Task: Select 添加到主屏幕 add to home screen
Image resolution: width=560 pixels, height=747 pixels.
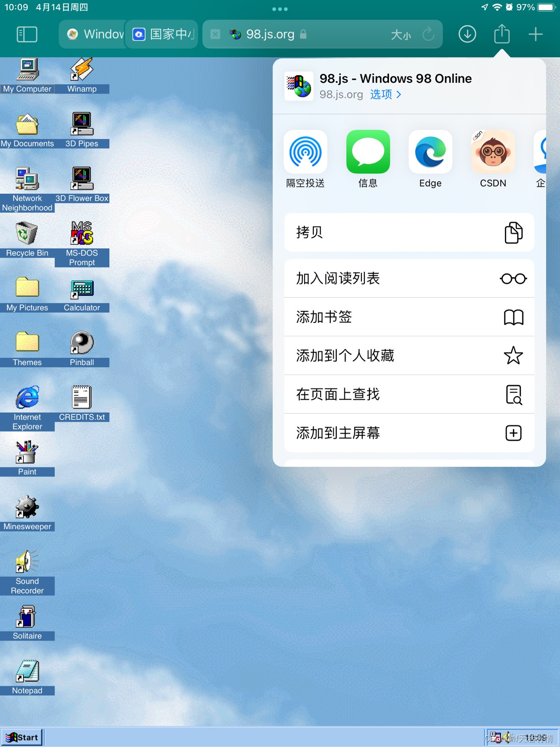Action: [409, 433]
